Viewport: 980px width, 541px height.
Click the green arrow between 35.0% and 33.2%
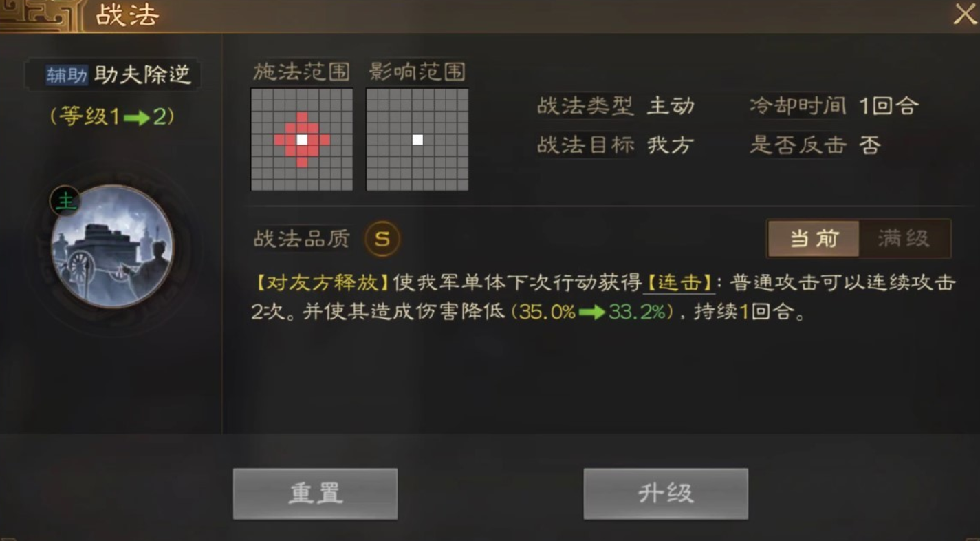[x=591, y=312]
